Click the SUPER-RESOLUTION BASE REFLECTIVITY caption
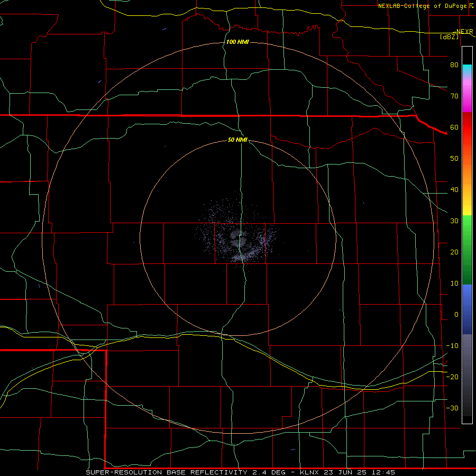 click(167, 472)
